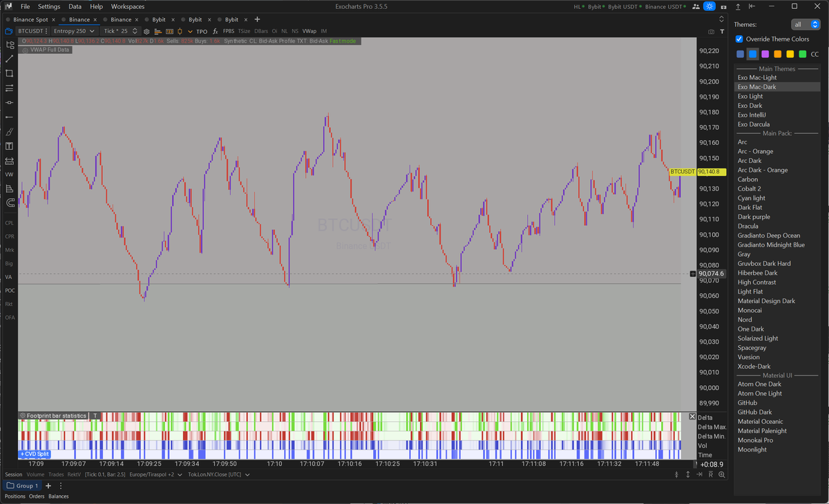The height and width of the screenshot is (504, 829).
Task: Open the Workspaces menu
Action: pyautogui.click(x=128, y=6)
